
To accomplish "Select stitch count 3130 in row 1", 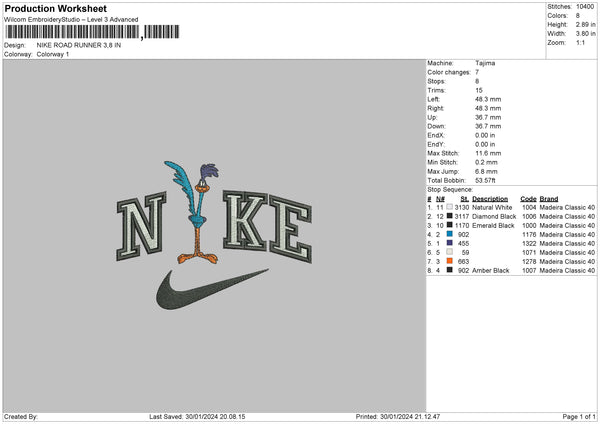I will pos(462,207).
